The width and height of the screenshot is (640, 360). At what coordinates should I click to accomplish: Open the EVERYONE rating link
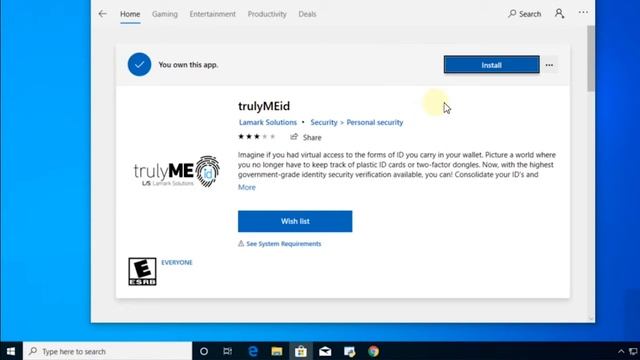pyautogui.click(x=177, y=262)
